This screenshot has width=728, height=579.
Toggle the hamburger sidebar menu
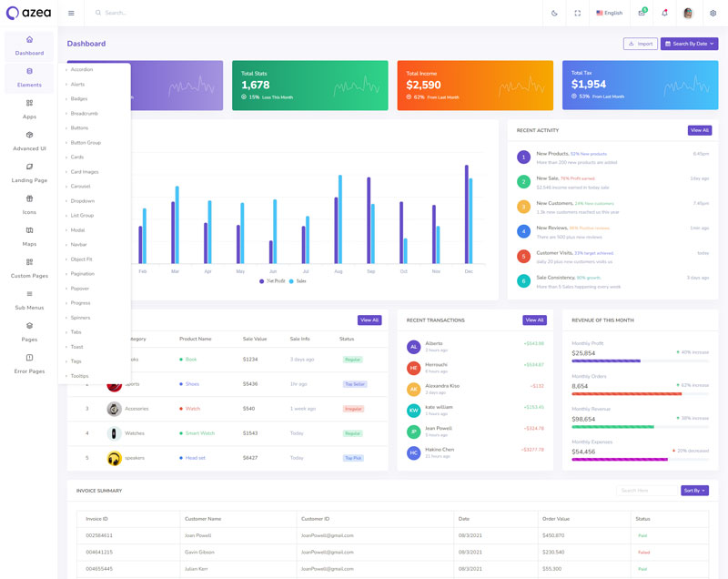[x=71, y=14]
